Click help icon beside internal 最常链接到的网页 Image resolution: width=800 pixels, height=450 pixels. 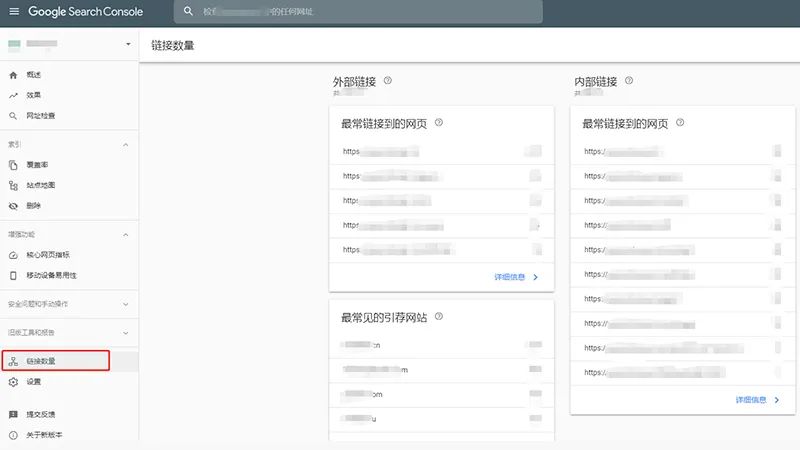[x=680, y=122]
